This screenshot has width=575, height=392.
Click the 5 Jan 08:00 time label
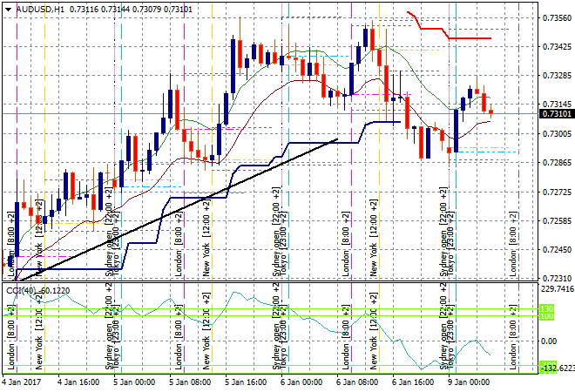[190, 382]
